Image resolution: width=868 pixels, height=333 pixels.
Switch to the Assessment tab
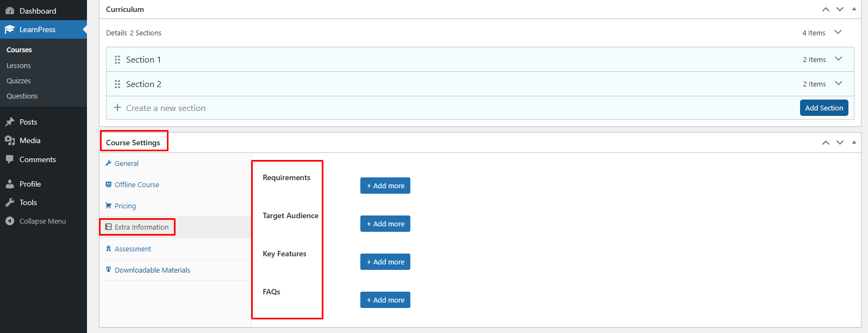point(133,249)
